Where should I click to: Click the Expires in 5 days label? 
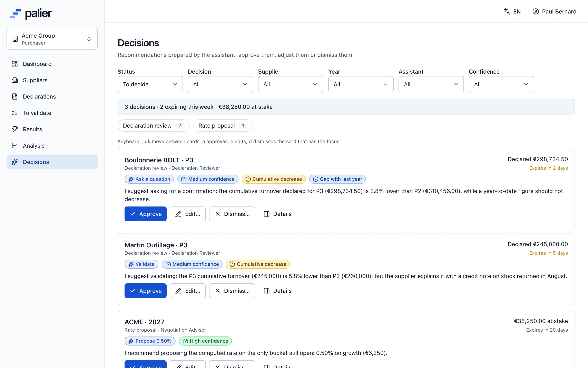pyautogui.click(x=548, y=253)
